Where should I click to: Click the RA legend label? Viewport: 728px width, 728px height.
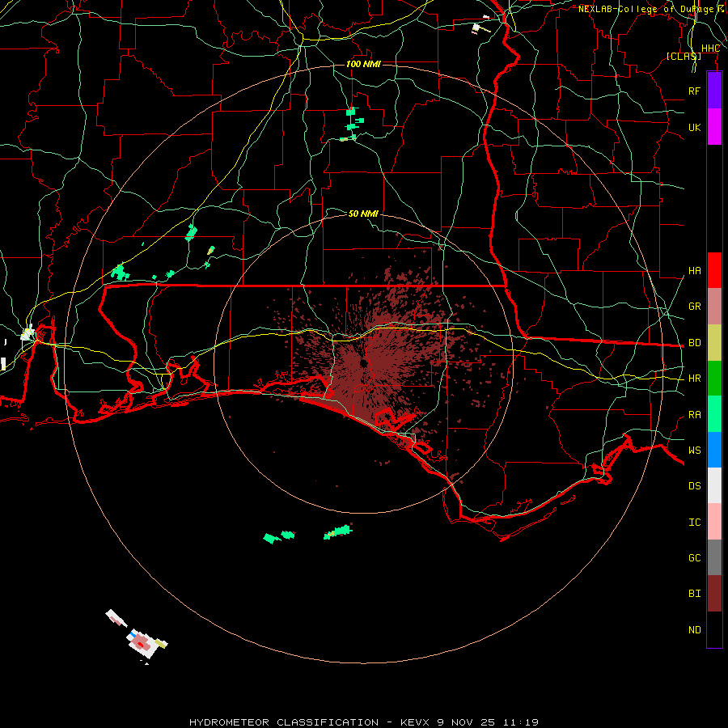pyautogui.click(x=694, y=415)
